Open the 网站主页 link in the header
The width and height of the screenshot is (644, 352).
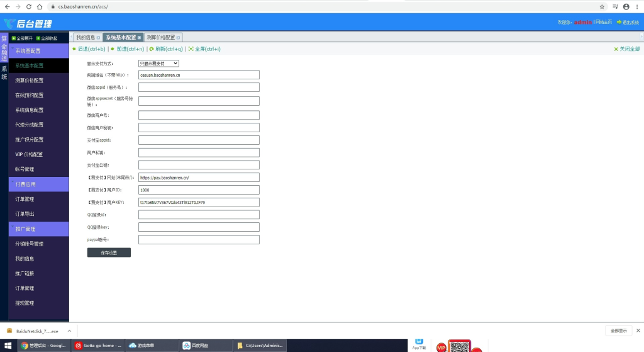(604, 22)
